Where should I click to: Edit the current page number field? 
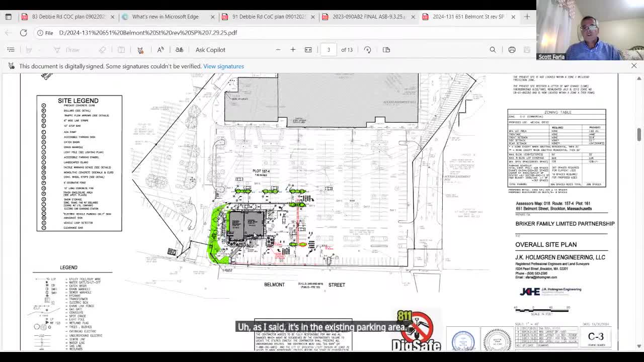pyautogui.click(x=329, y=50)
